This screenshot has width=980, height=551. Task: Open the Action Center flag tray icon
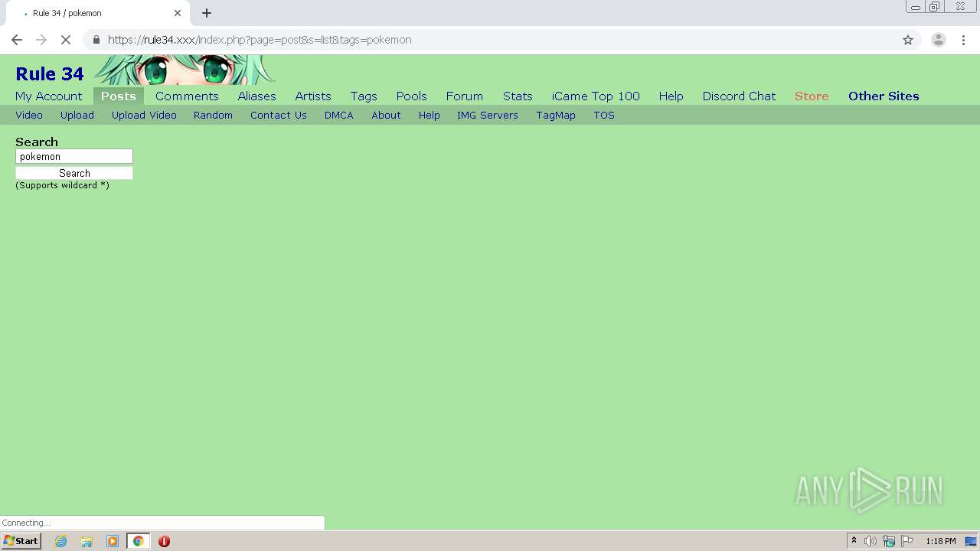point(907,541)
